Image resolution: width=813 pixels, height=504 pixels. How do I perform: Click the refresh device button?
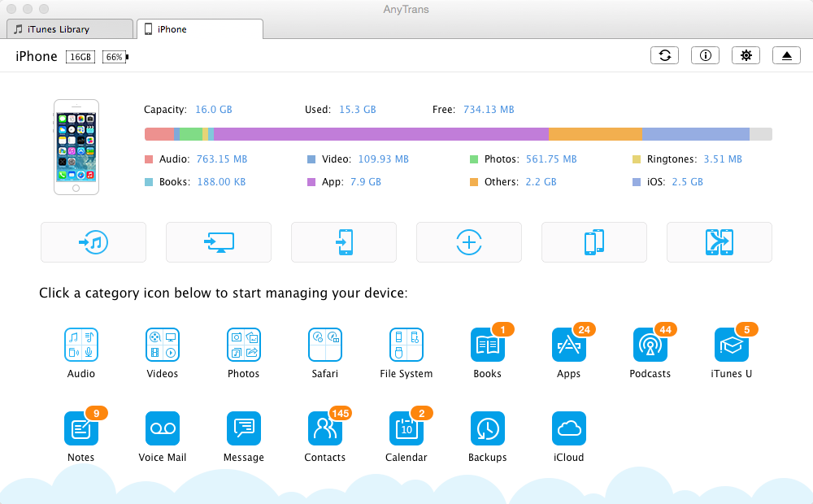[x=665, y=55]
